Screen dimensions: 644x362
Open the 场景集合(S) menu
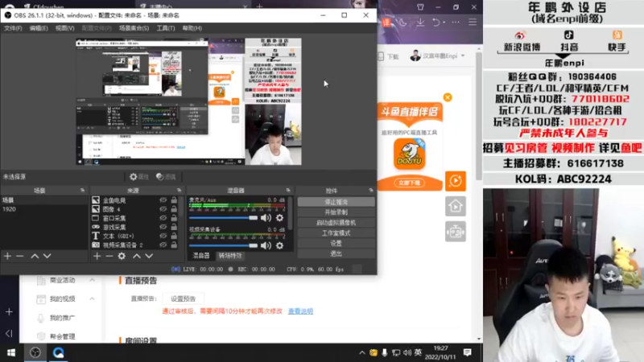click(134, 28)
